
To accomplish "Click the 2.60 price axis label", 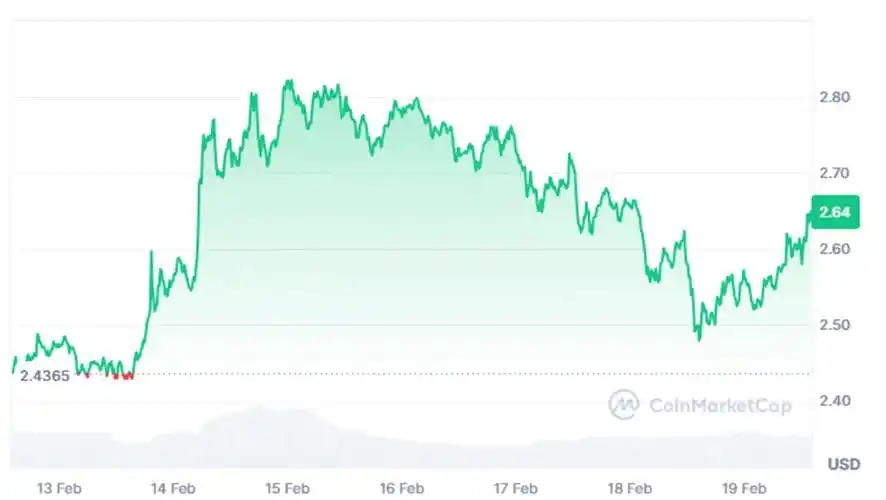I will point(834,249).
